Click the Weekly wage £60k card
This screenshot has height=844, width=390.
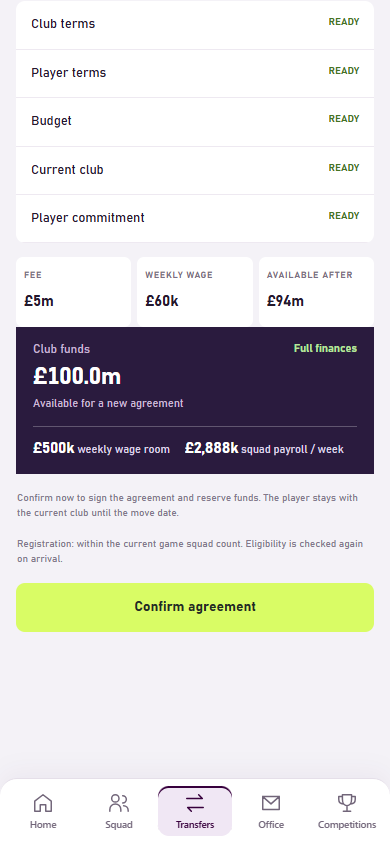[x=195, y=291]
